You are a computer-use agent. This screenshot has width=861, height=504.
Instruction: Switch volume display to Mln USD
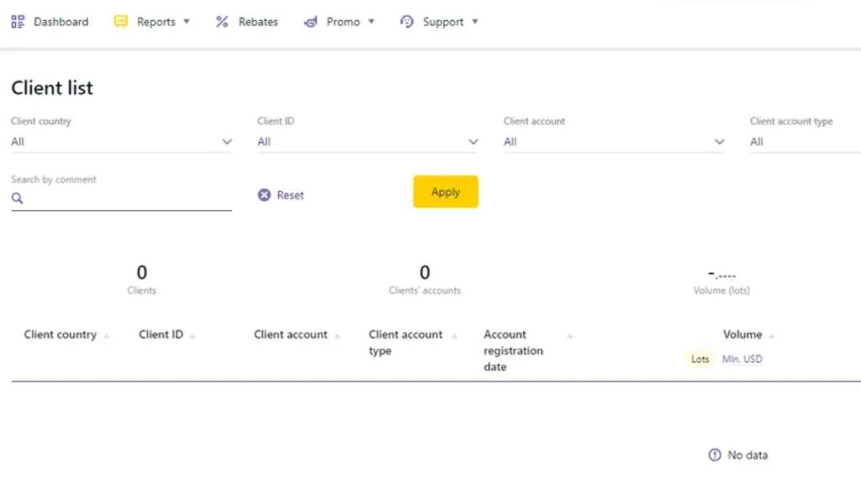coord(742,359)
